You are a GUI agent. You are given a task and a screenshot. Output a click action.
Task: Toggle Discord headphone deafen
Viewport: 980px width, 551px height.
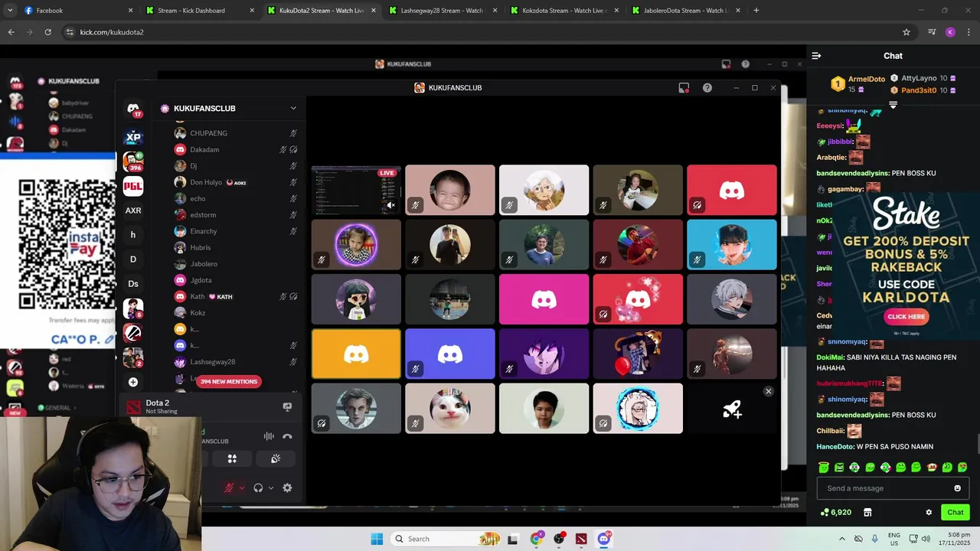click(258, 487)
